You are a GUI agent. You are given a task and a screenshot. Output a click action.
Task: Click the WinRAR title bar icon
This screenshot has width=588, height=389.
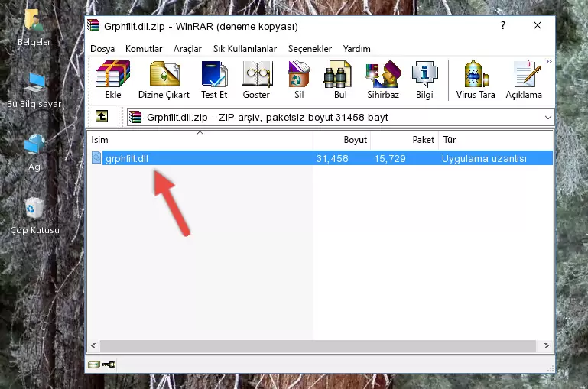coord(93,26)
